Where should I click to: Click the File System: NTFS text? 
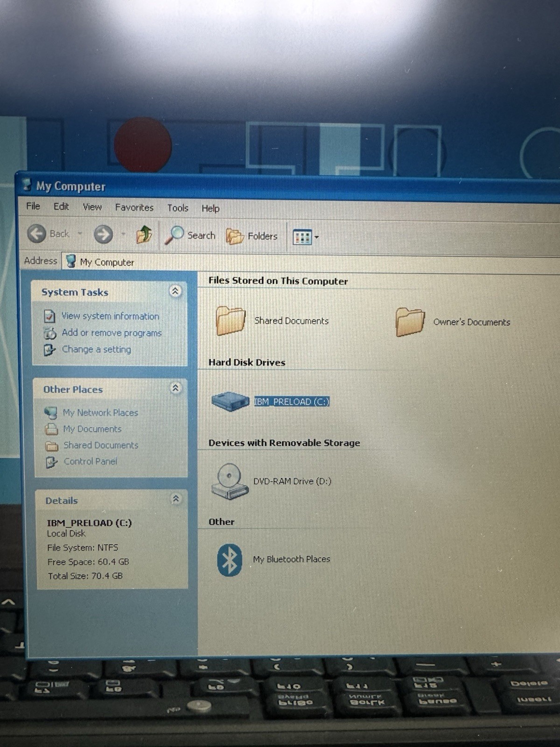click(x=83, y=548)
